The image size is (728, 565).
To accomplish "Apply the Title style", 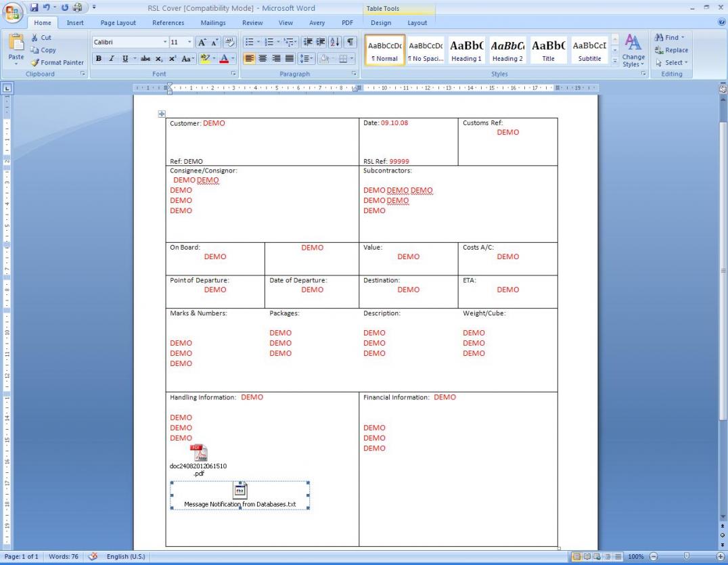I will click(x=548, y=50).
